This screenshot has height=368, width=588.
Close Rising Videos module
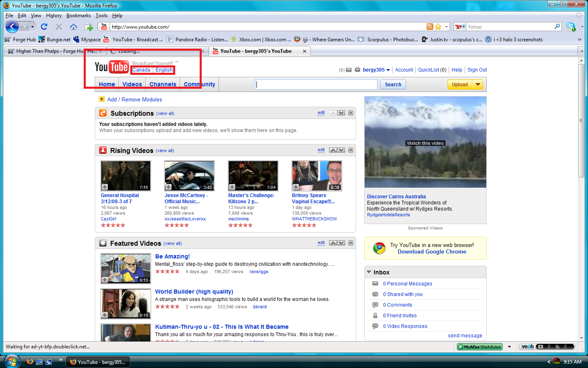tap(351, 150)
